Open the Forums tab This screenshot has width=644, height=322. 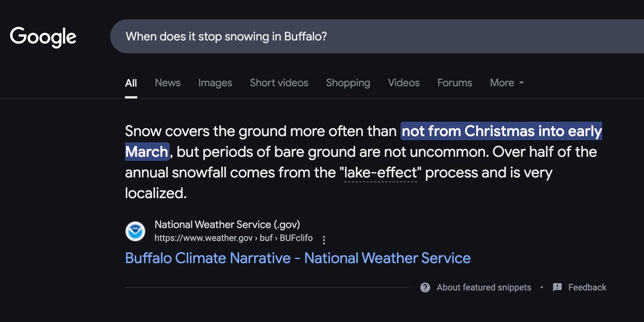pyautogui.click(x=455, y=83)
